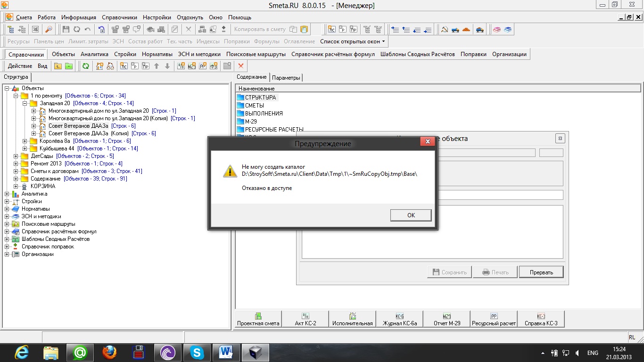Close the Предупреждение dialog with the red X
Screen dimensions: 644x362
(x=428, y=141)
